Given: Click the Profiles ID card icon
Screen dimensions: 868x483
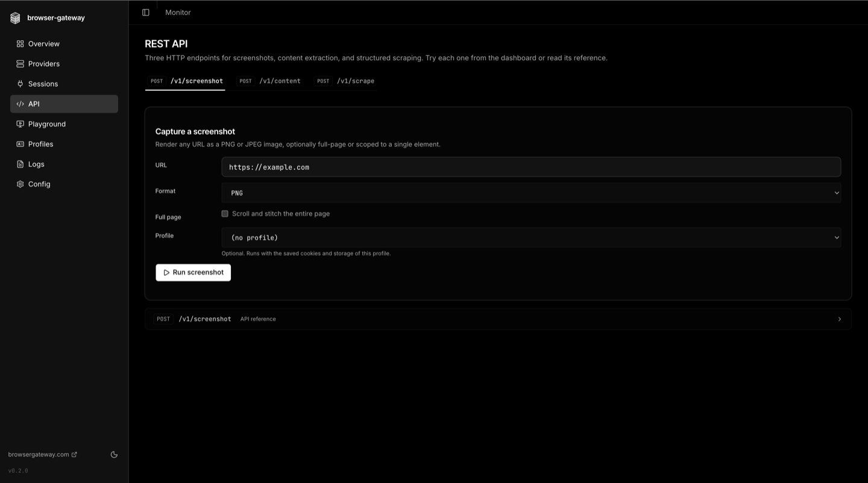Looking at the screenshot, I should (20, 144).
